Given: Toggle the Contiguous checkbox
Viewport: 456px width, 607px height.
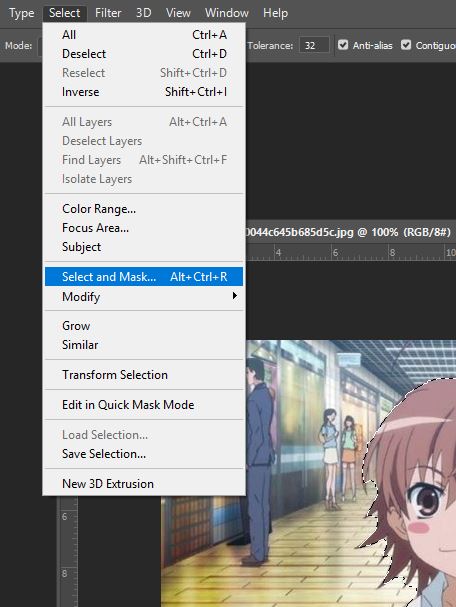Looking at the screenshot, I should click(x=406, y=45).
